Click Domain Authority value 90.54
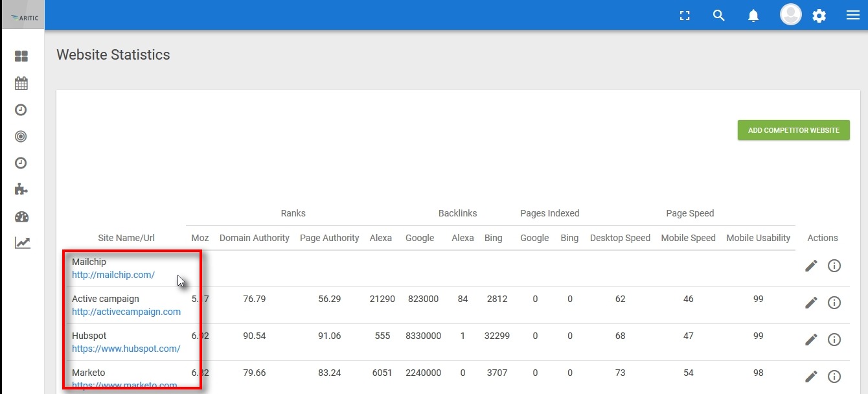 (x=255, y=336)
